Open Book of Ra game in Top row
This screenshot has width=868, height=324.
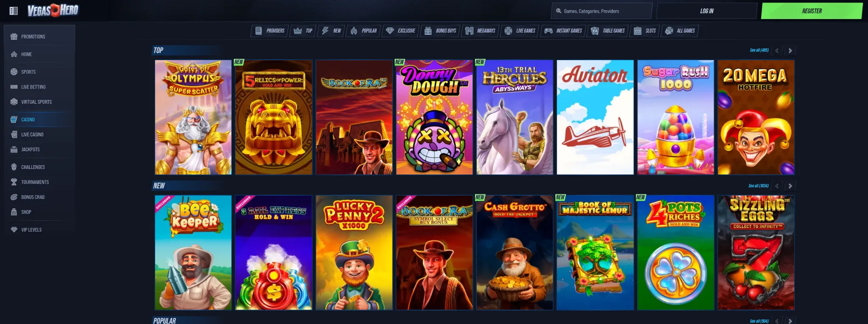pos(354,117)
